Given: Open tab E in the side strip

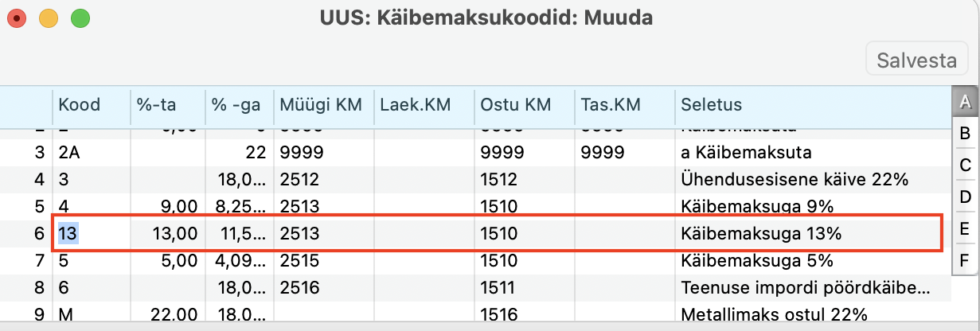Looking at the screenshot, I should tap(965, 229).
